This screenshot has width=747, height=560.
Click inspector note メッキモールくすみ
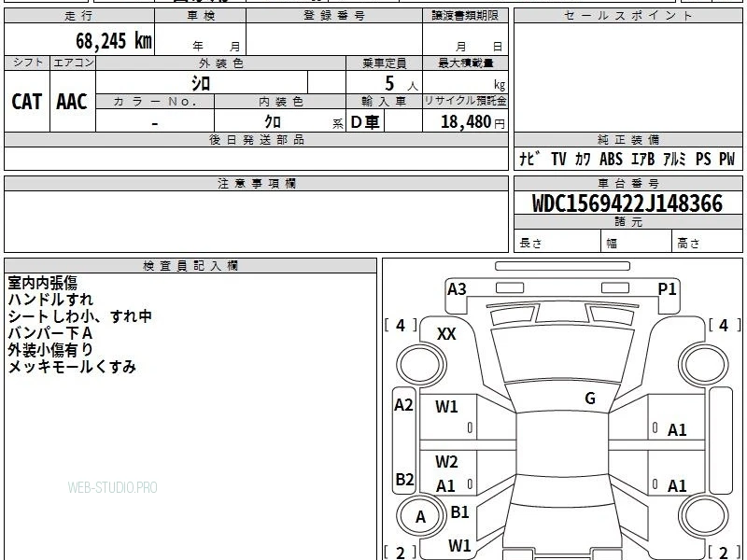pos(72,367)
